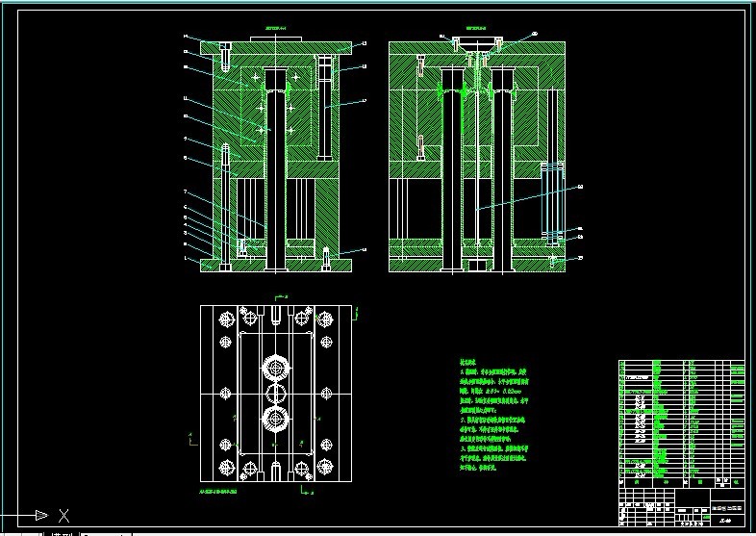Viewport: 756px width, 536px height.
Task: Click the title block in the sheet corner
Action: coord(682,507)
